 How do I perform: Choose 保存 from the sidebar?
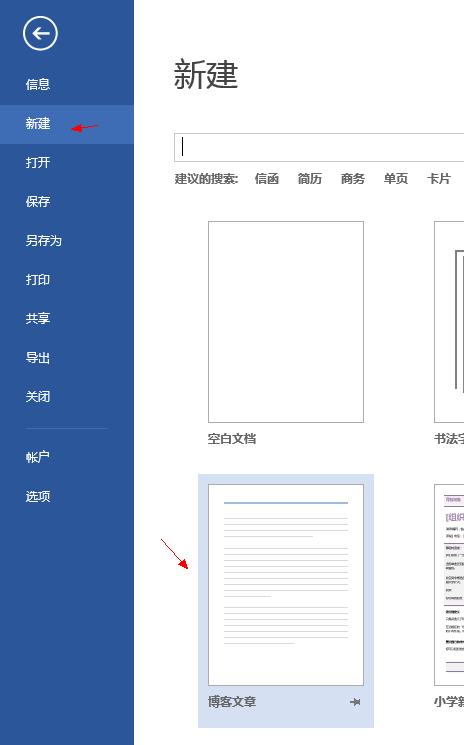38,201
